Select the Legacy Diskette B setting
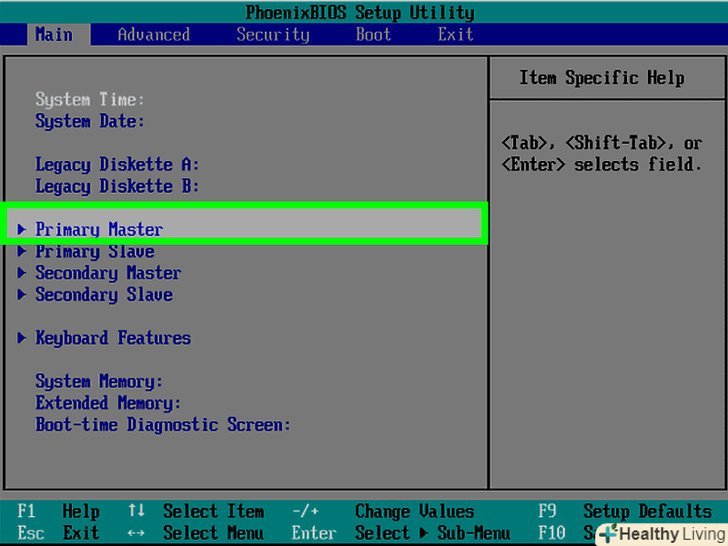The height and width of the screenshot is (546, 728). tap(117, 187)
